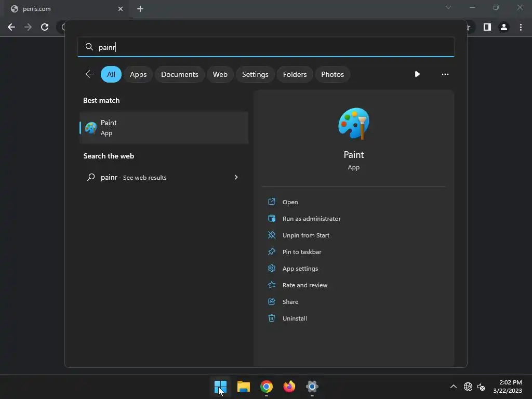Switch to the Photos filter
This screenshot has width=532, height=399.
332,74
